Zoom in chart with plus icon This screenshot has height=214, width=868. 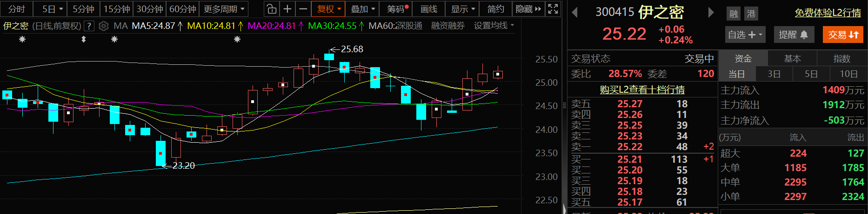(287, 9)
